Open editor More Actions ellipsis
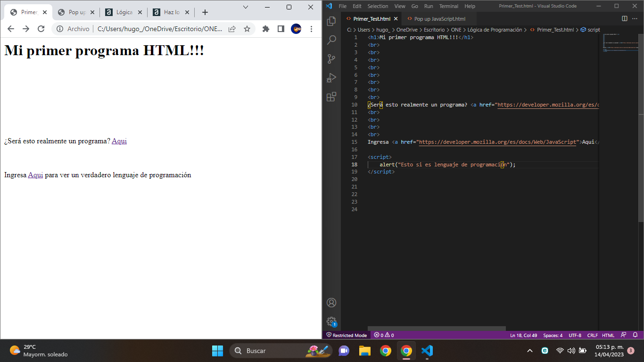 click(635, 19)
